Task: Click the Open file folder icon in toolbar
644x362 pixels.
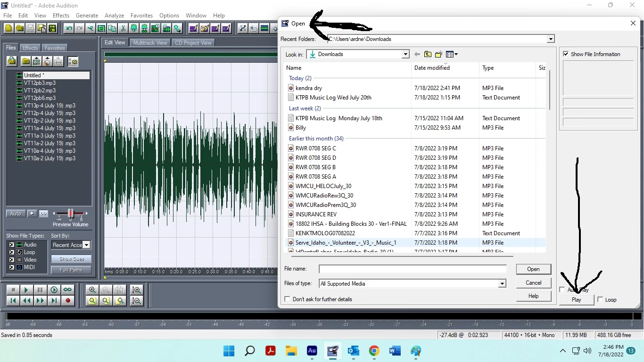Action: pos(19,28)
